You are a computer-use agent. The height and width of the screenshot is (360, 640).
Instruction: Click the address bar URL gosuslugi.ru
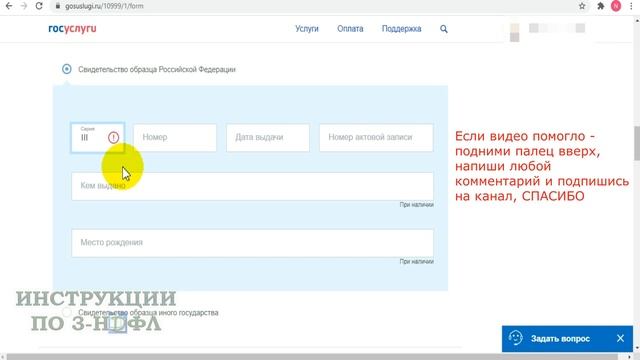click(104, 6)
